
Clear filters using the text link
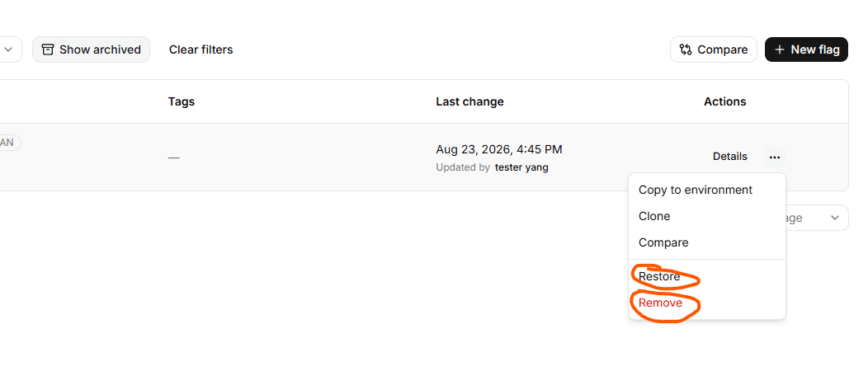[x=201, y=49]
